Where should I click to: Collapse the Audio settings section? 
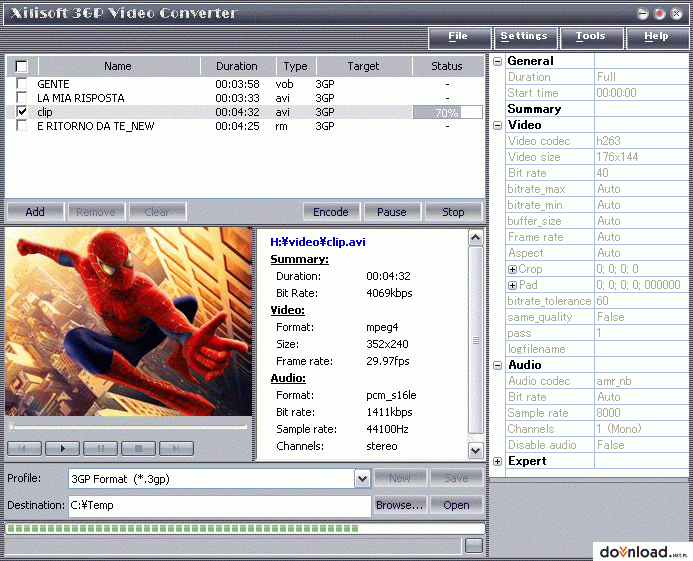click(x=498, y=365)
